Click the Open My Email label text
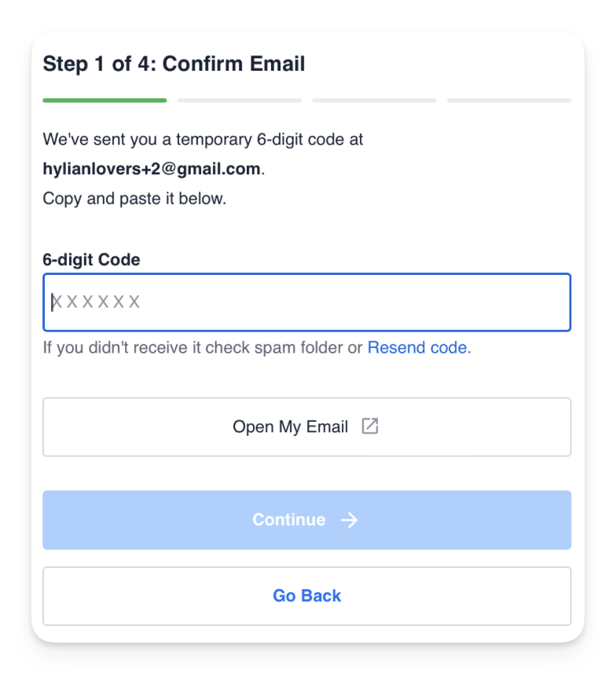Screen dimensions: 616x674 pos(290,427)
